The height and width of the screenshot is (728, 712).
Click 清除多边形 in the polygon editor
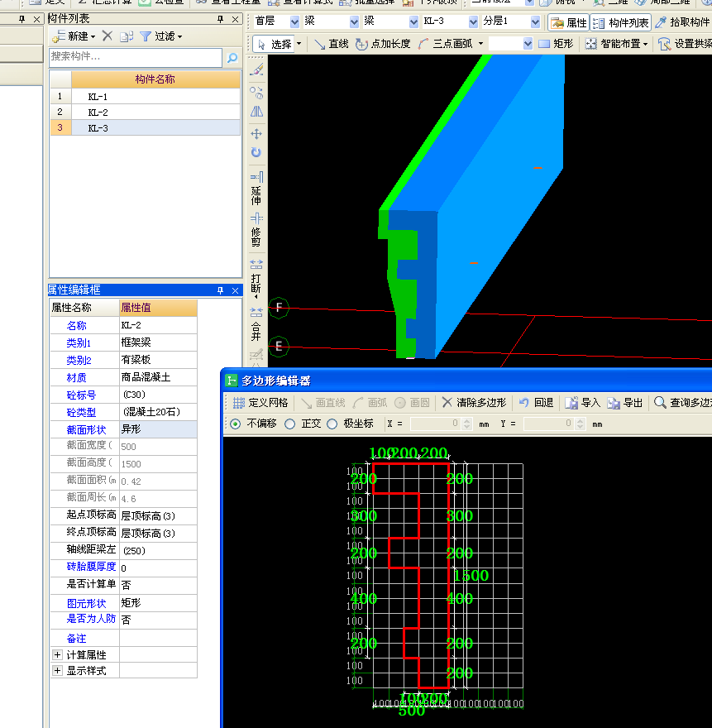[x=474, y=403]
